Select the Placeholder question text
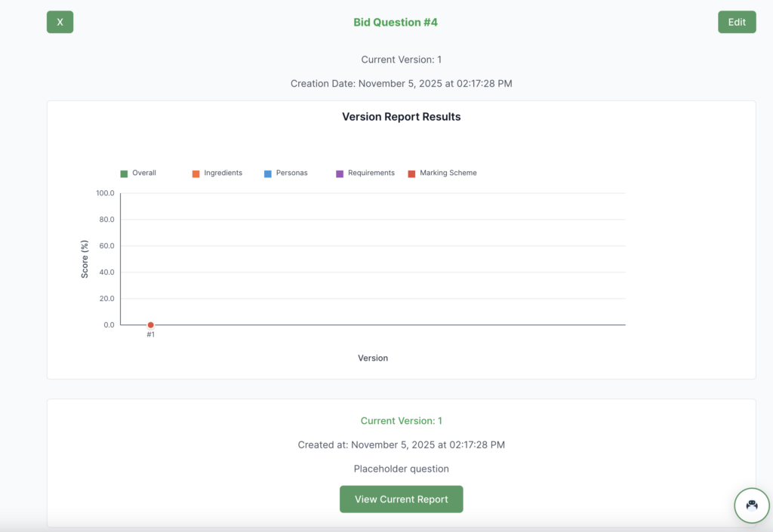 click(401, 469)
